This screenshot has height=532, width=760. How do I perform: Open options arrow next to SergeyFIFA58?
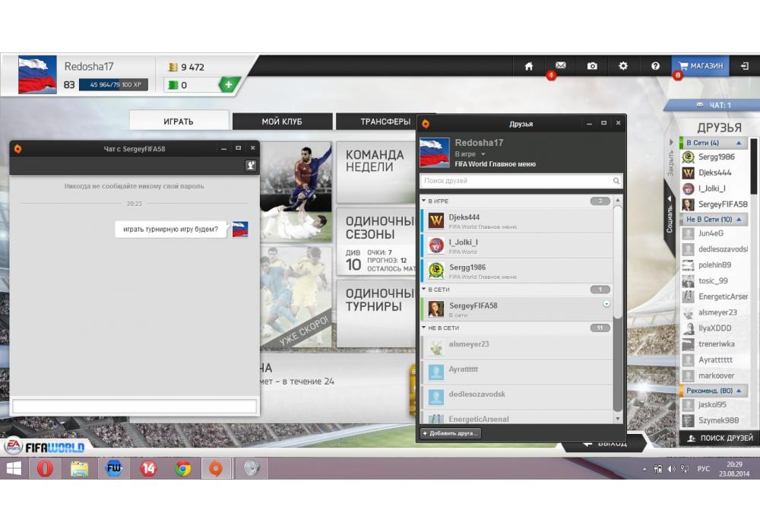coord(606,304)
